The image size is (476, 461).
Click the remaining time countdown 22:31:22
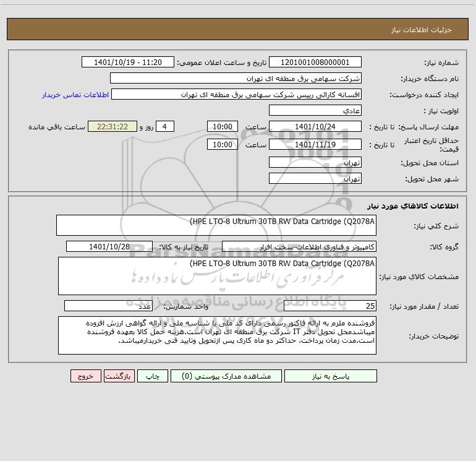coord(113,126)
